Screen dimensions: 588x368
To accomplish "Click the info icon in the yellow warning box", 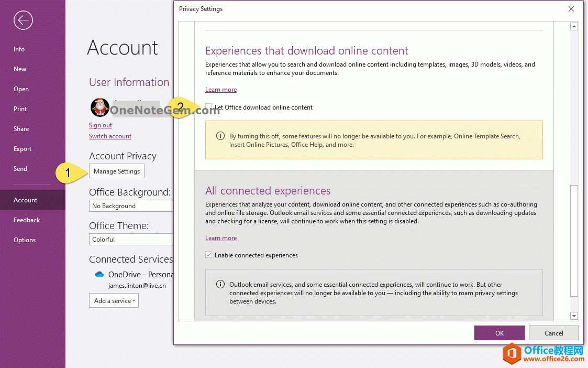I will 219,136.
